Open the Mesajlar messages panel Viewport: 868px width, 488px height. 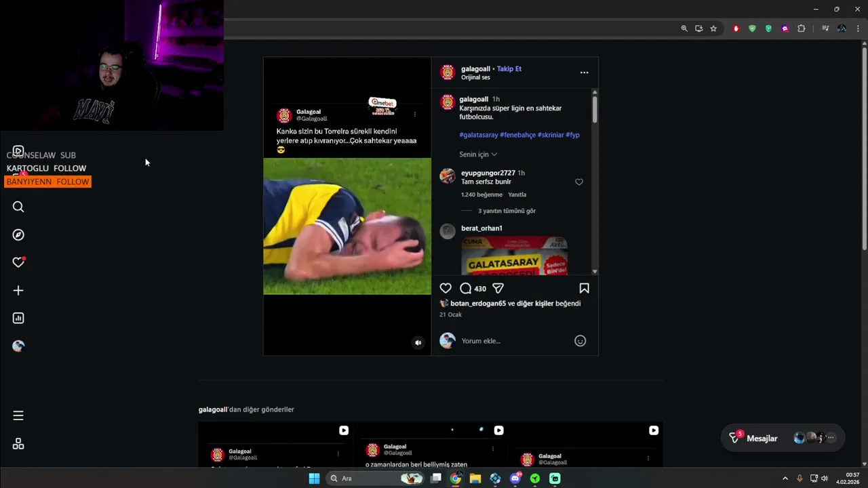click(783, 438)
